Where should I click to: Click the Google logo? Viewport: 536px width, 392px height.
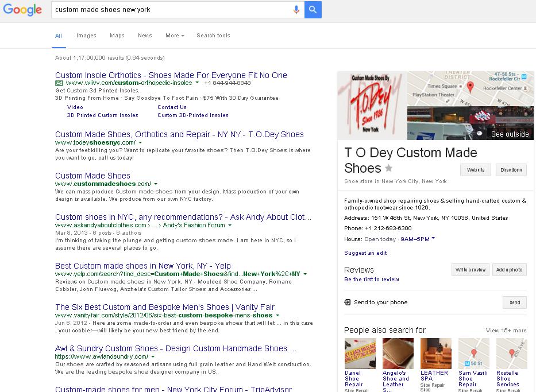click(22, 10)
